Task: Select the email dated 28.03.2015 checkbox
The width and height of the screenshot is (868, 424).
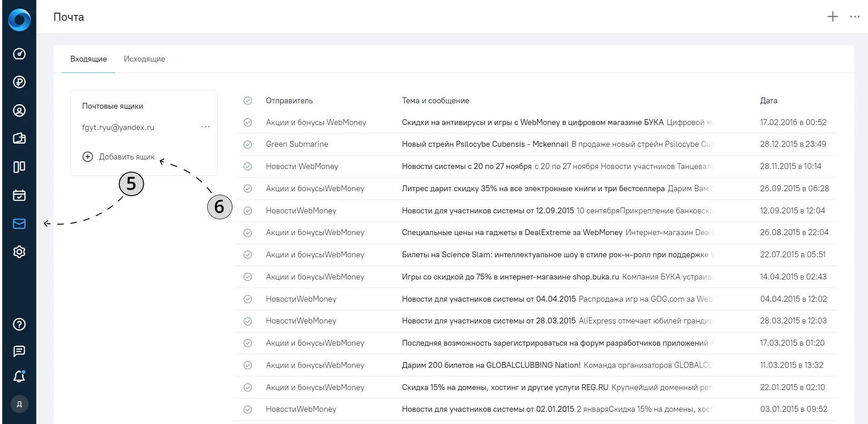Action: tap(248, 321)
